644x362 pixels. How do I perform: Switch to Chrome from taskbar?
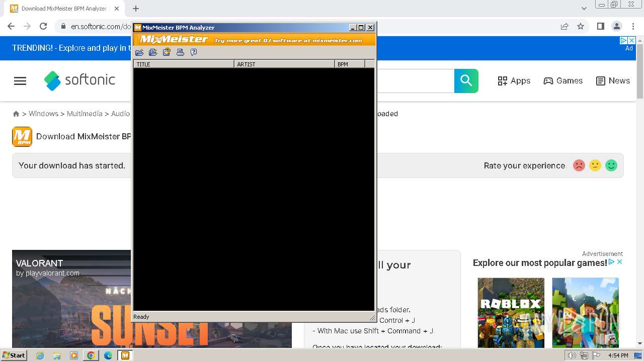click(x=91, y=355)
